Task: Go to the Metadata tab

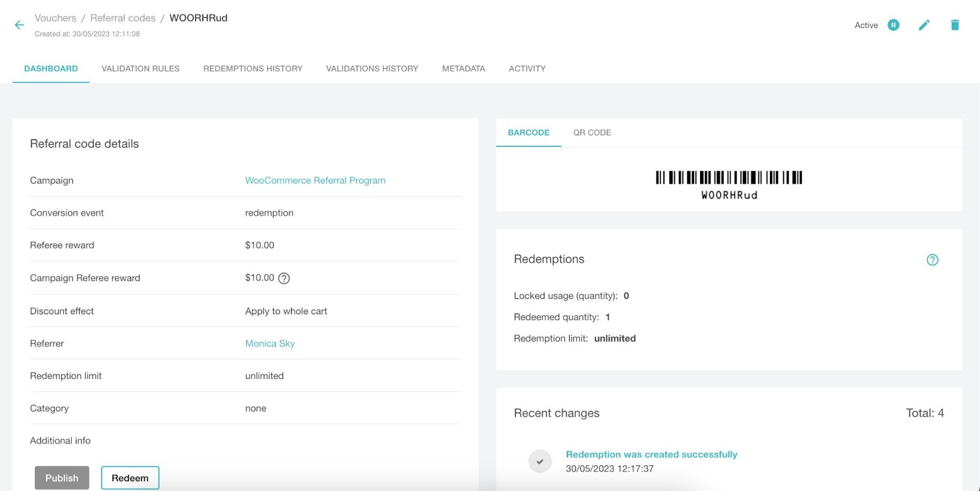Action: point(463,69)
